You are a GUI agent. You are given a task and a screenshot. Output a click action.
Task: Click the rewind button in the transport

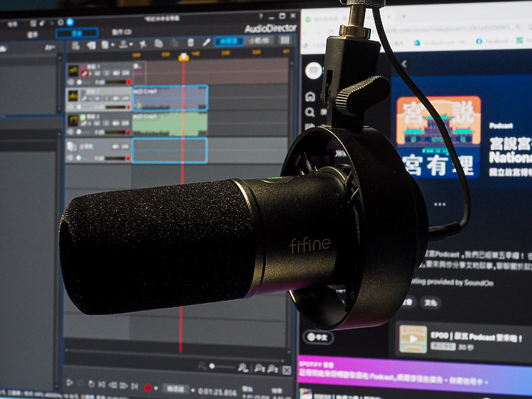point(112,385)
